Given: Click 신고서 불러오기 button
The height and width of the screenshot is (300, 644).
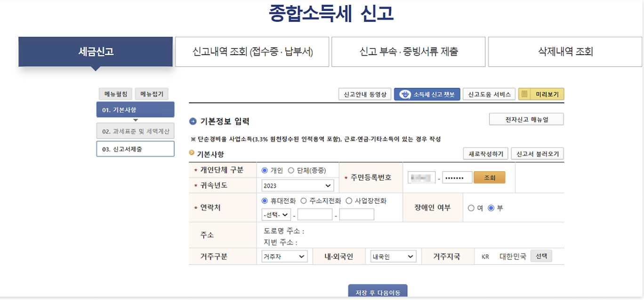Looking at the screenshot, I should tap(538, 154).
